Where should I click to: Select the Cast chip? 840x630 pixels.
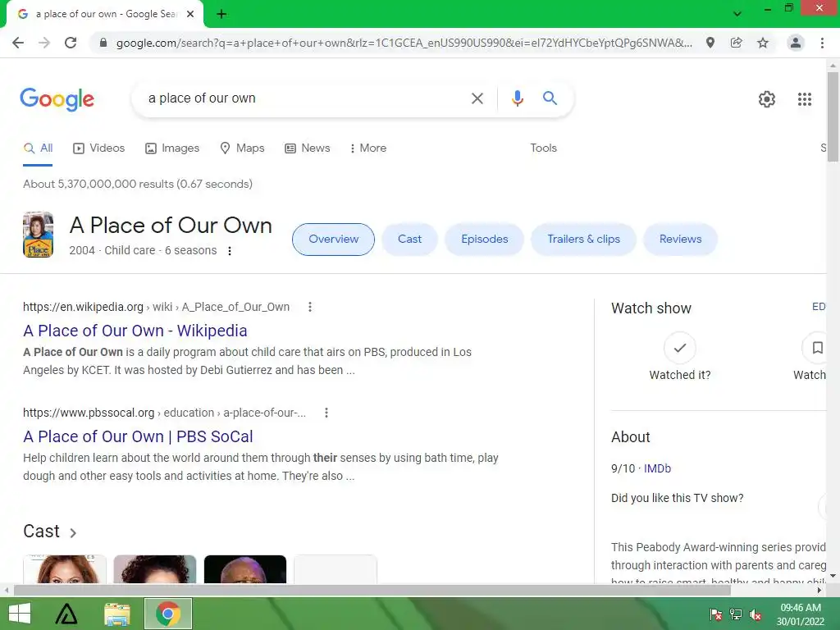[409, 239]
